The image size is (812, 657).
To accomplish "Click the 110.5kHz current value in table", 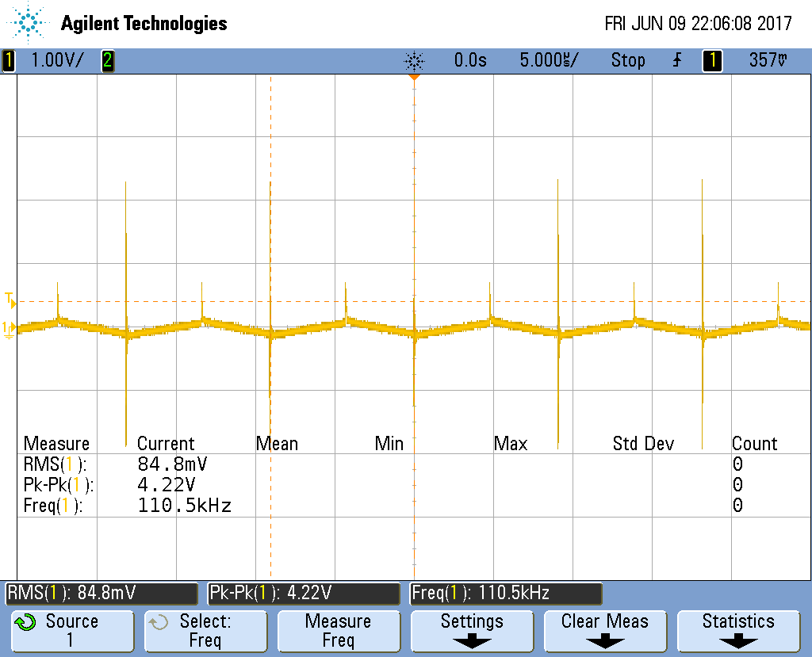I will (184, 506).
